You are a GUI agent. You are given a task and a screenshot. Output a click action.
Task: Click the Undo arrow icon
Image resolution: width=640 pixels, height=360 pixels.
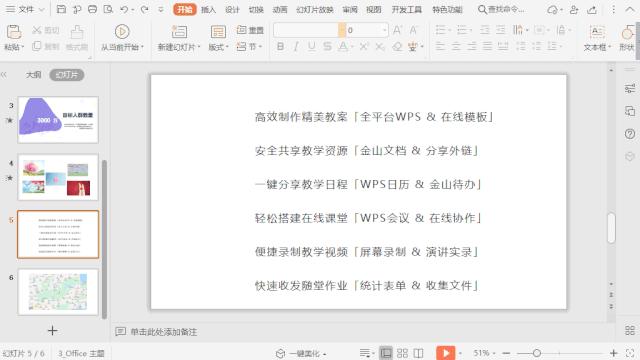(x=124, y=9)
